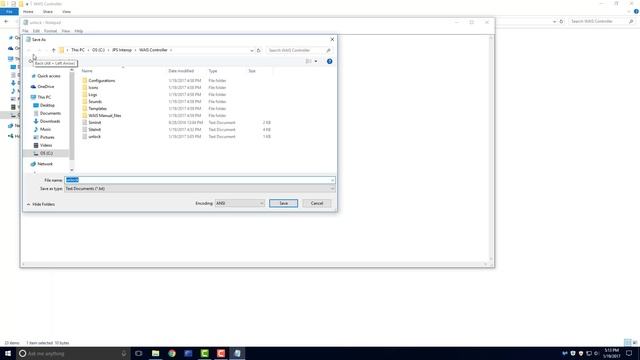
Task: Sort files by the Name column
Action: click(87, 71)
